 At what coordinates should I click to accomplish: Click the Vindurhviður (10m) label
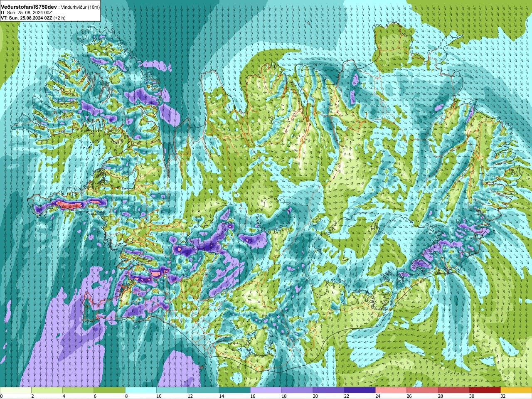tap(80, 7)
